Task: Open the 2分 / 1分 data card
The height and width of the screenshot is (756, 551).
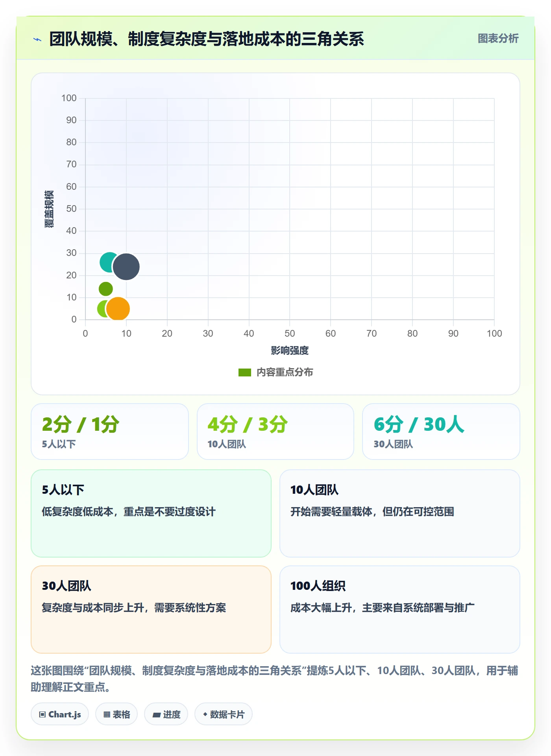Action: coord(110,432)
